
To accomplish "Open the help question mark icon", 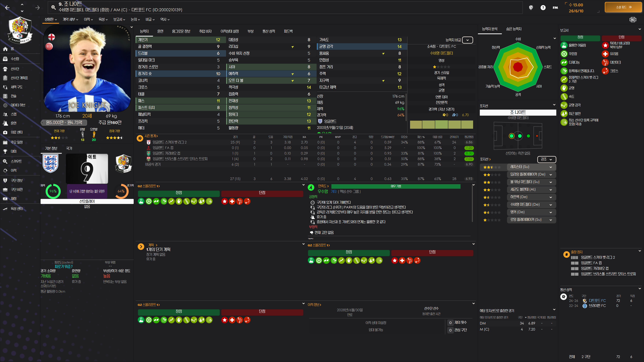I will pyautogui.click(x=543, y=8).
